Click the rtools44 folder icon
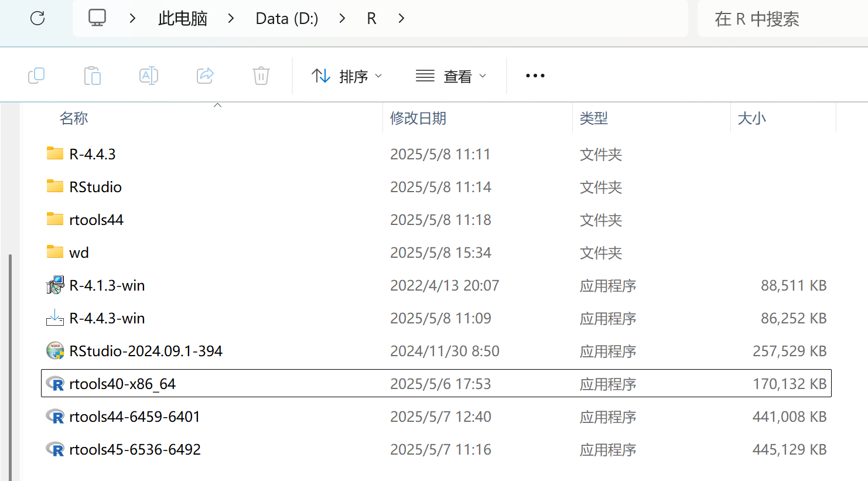 [x=55, y=219]
